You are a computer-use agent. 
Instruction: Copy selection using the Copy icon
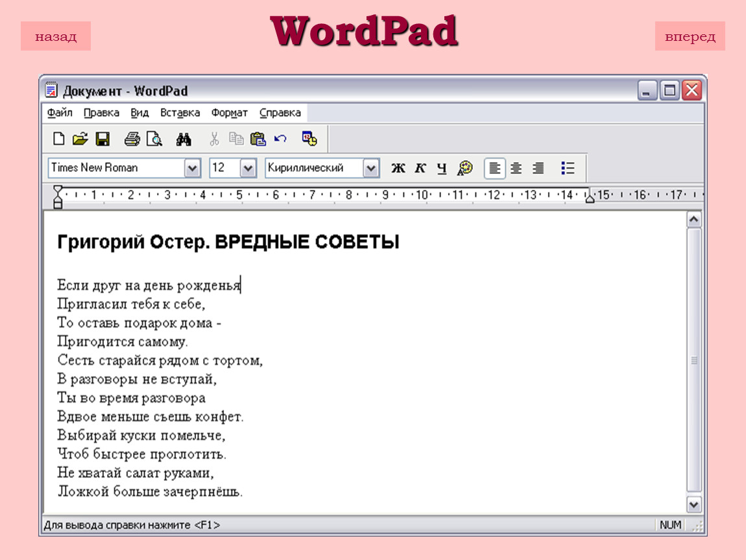[236, 139]
